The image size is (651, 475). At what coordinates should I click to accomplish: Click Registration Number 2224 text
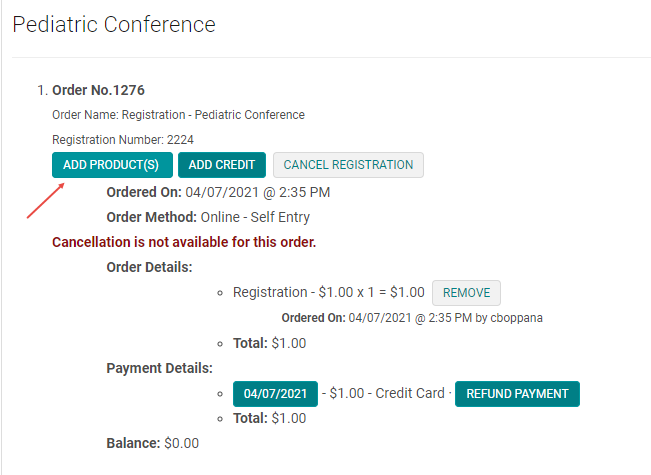point(123,140)
